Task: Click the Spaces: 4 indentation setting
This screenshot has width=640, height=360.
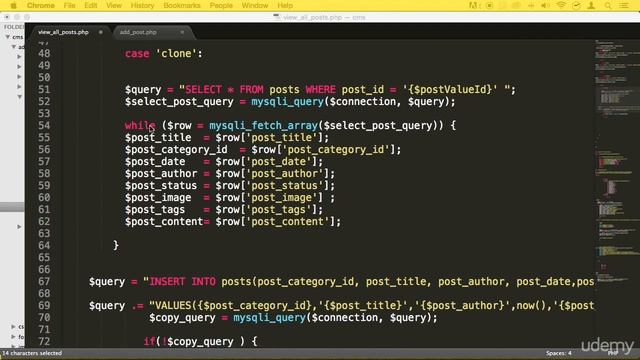Action: click(x=558, y=353)
